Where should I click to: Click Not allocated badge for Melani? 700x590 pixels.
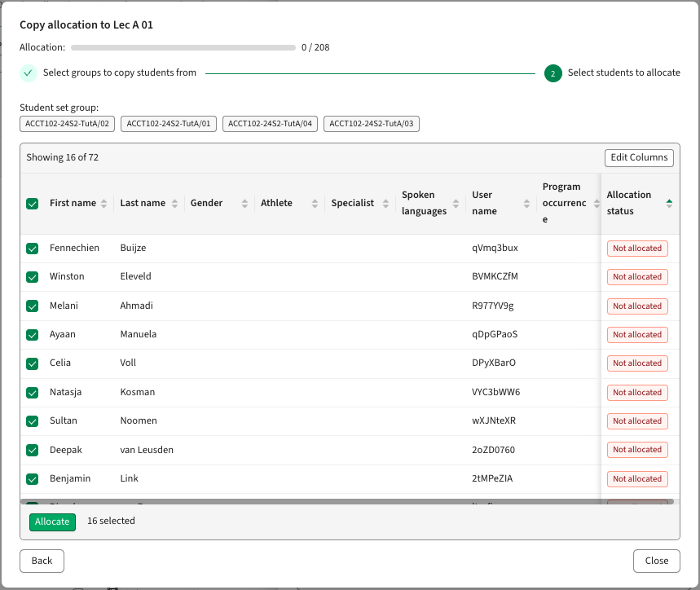[x=637, y=306]
